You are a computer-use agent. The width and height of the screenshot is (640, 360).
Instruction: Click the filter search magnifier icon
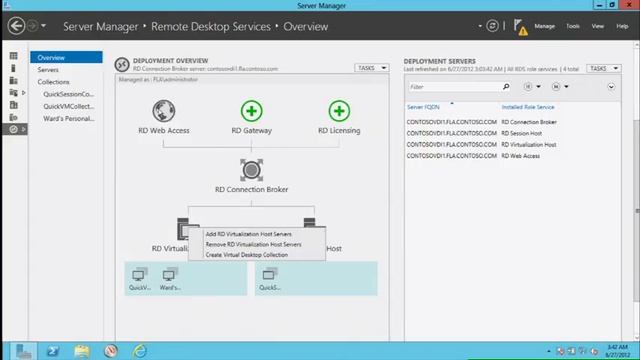pyautogui.click(x=506, y=87)
